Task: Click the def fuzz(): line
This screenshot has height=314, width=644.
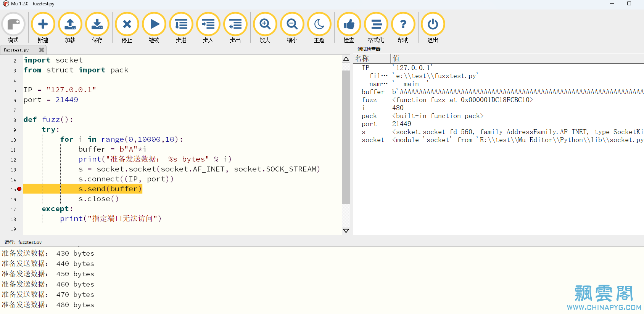Action: pyautogui.click(x=48, y=120)
